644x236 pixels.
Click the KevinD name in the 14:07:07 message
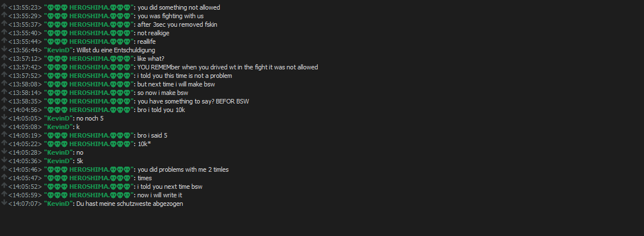(58, 204)
